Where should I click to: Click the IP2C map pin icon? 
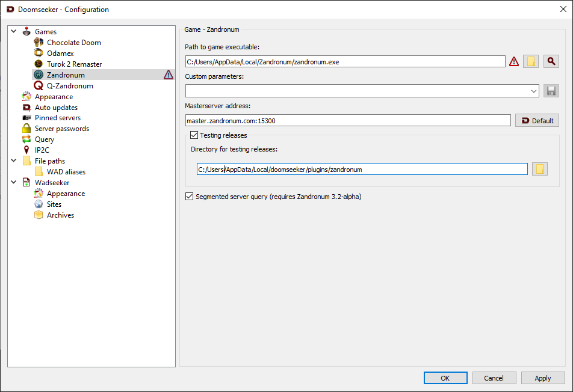click(26, 150)
